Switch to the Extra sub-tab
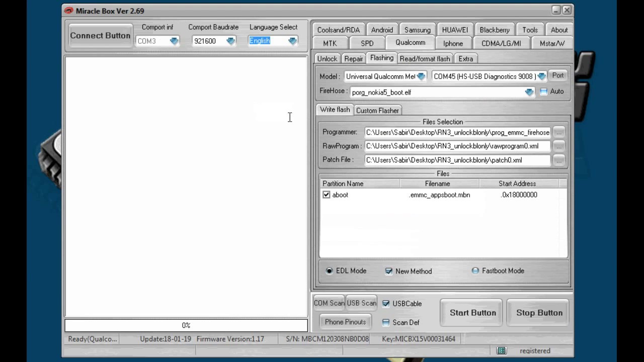 pos(465,59)
